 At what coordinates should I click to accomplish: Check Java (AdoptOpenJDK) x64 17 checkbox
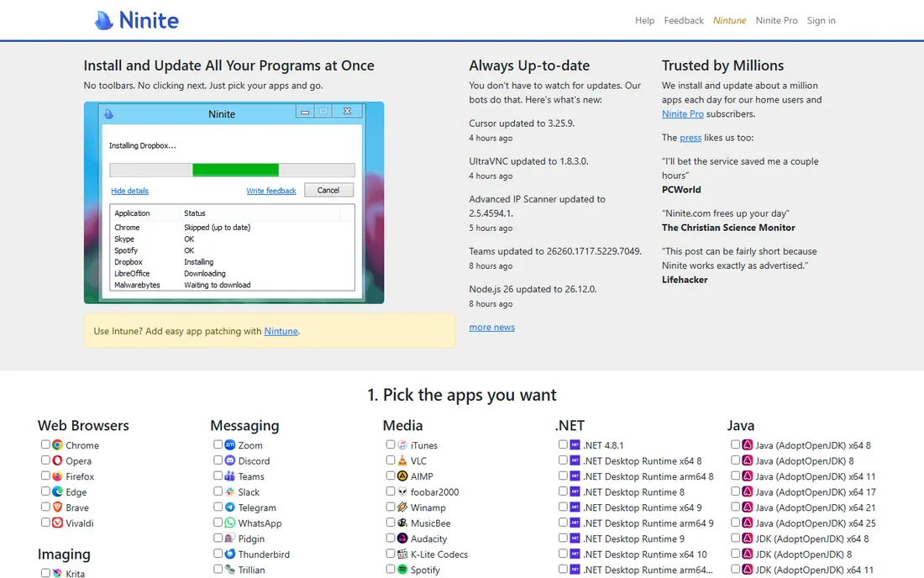coord(736,491)
